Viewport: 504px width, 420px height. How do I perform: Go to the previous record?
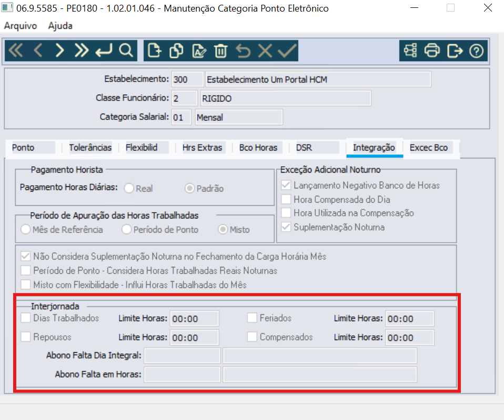pyautogui.click(x=38, y=51)
